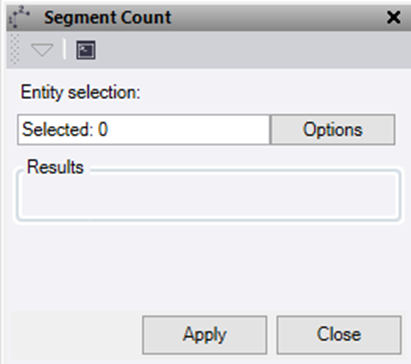Screen dimensions: 411x364
Task: Show the command console from the toolbar
Action: [x=86, y=50]
